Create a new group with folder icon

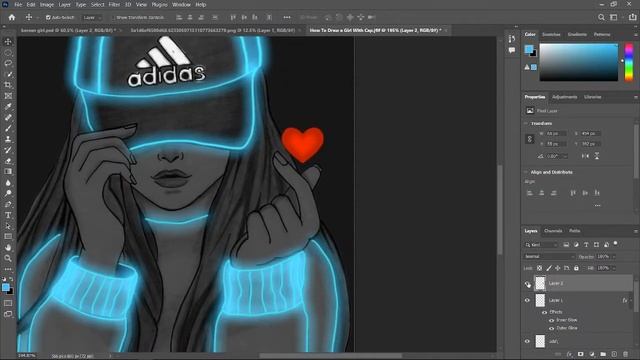pyautogui.click(x=603, y=354)
